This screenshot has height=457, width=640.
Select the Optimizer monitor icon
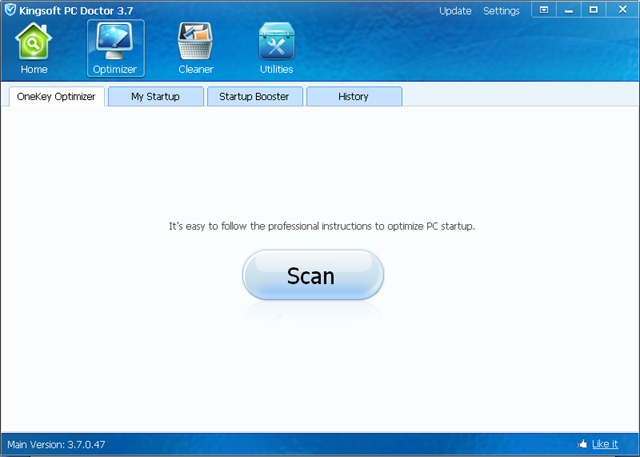pos(115,42)
